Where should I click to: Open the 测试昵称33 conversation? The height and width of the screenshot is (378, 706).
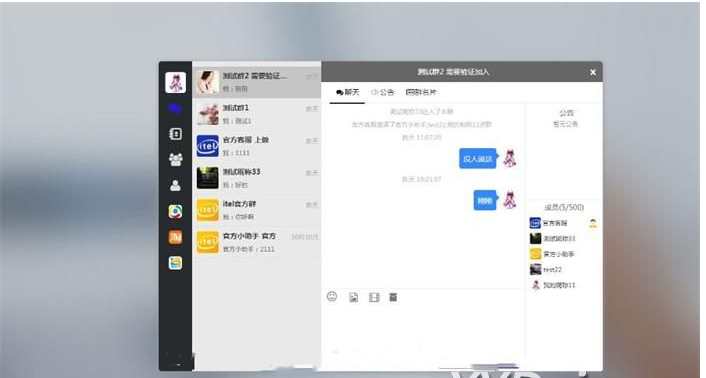click(x=257, y=178)
